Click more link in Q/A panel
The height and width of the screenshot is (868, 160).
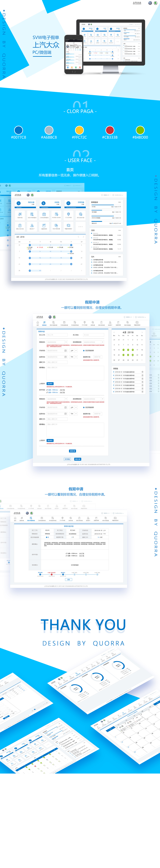click(119, 257)
